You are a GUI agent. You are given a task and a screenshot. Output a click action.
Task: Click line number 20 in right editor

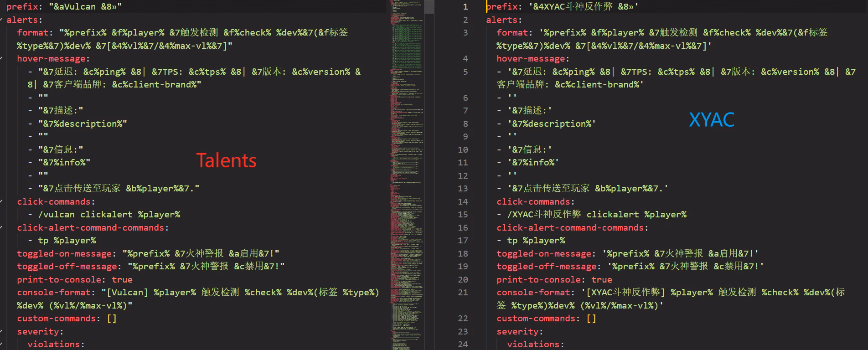(463, 280)
